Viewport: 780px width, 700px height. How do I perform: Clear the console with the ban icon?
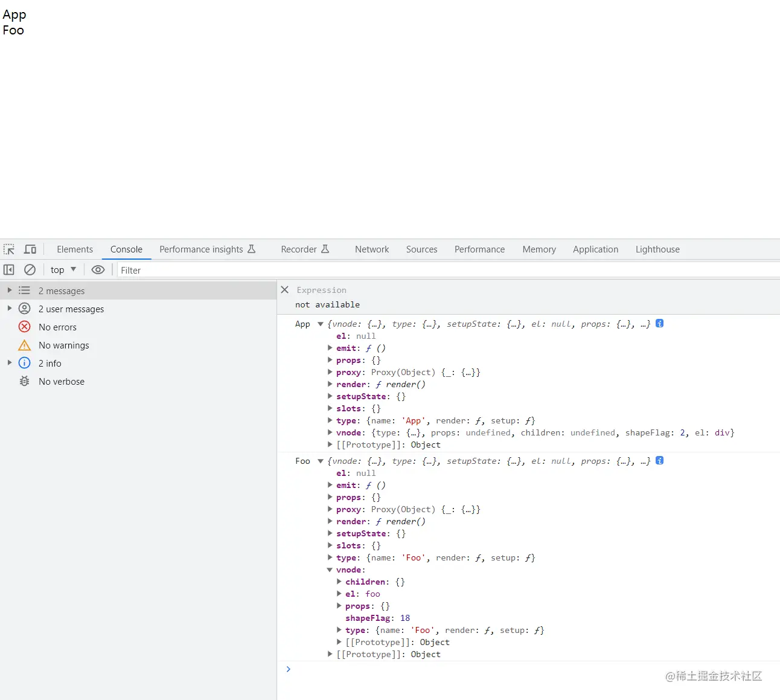tap(30, 270)
